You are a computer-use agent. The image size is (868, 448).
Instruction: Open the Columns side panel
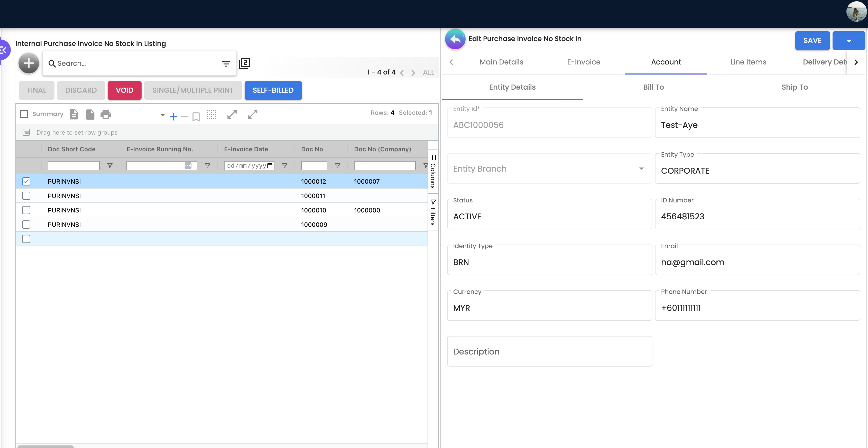point(433,171)
